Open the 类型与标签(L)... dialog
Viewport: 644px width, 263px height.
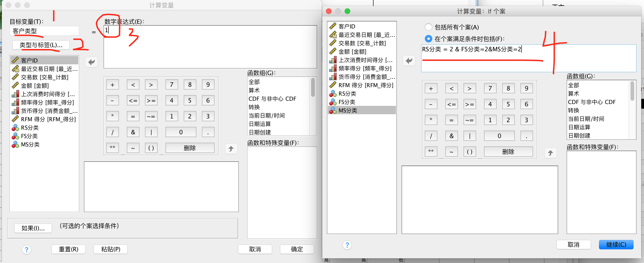pyautogui.click(x=41, y=45)
